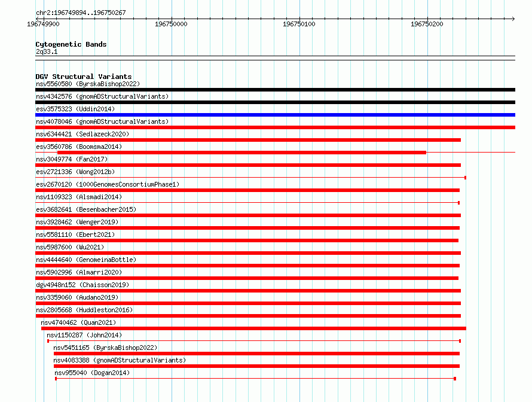The height and width of the screenshot is (402, 532).
Task: Click the red bar for nsv4444640 GenomeinaBottle
Action: (x=247, y=266)
